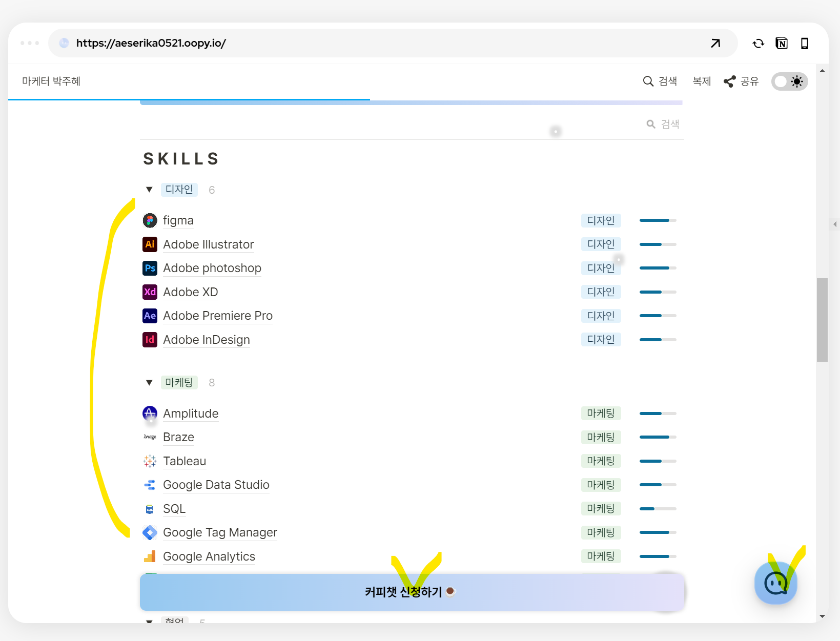Click the Amplitude logo icon

pos(150,413)
